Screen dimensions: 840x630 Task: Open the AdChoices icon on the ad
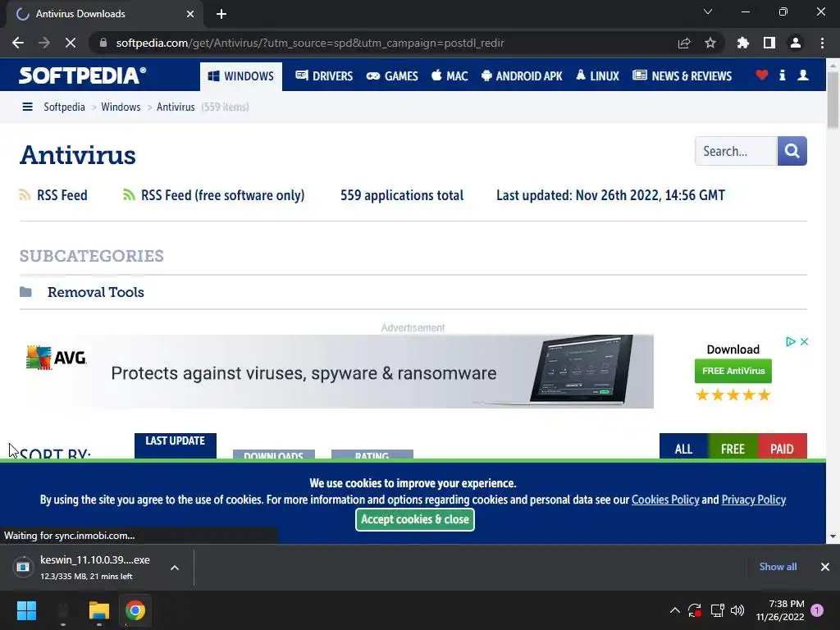coord(791,342)
